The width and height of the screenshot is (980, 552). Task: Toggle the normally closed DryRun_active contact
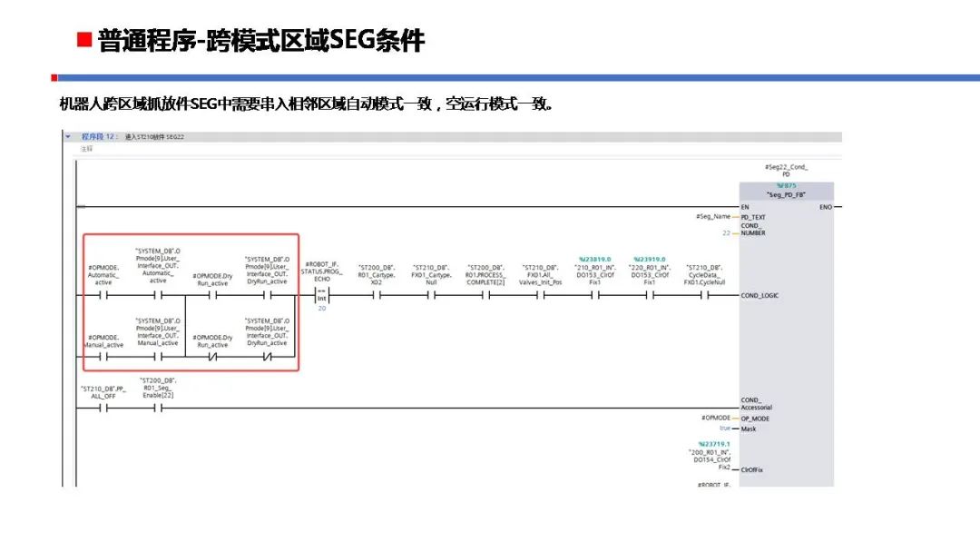[268, 354]
